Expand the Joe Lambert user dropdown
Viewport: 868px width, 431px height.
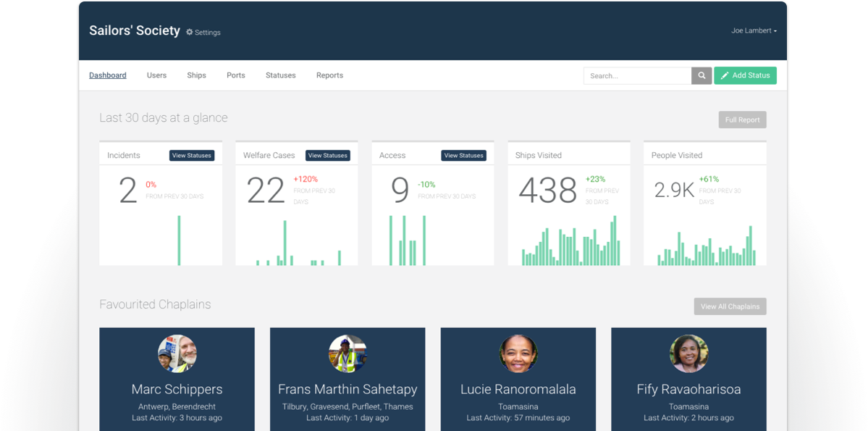[x=754, y=30]
